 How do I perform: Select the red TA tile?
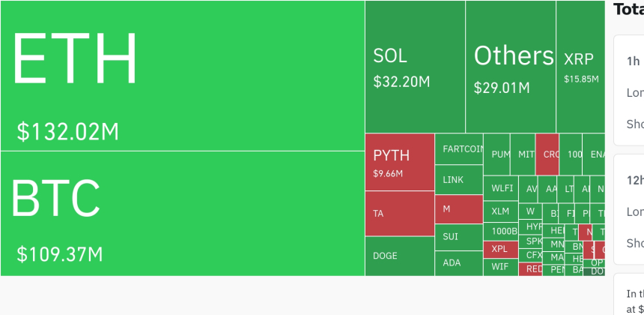pos(399,214)
